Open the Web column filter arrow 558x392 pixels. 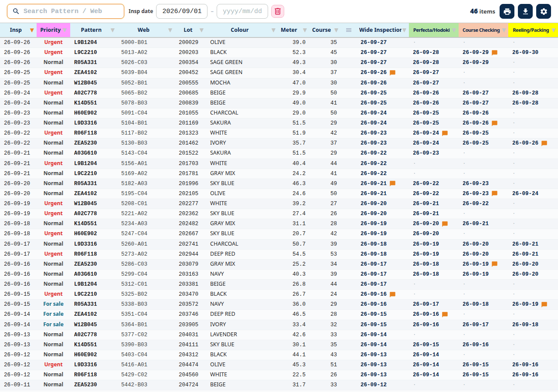click(x=170, y=30)
